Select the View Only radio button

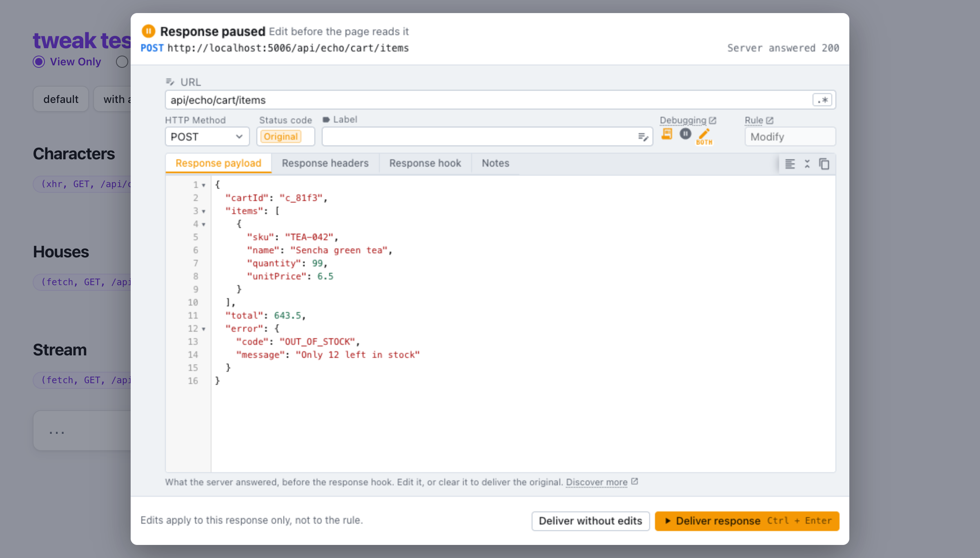39,62
